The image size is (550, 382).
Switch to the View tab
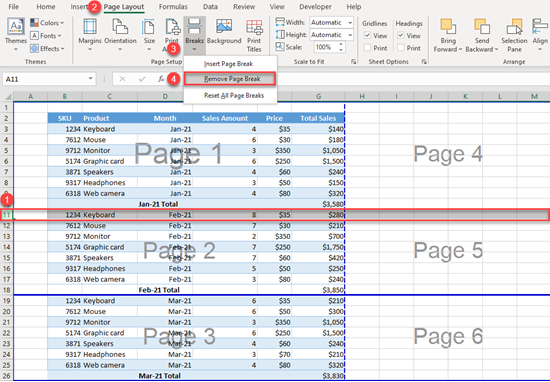click(x=277, y=7)
